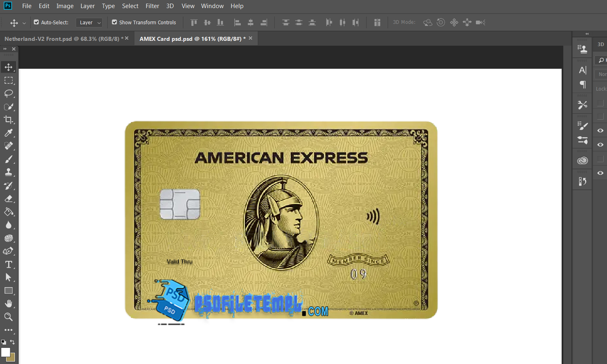
Task: Select the Move tool in the toolbox
Action: tap(9, 67)
